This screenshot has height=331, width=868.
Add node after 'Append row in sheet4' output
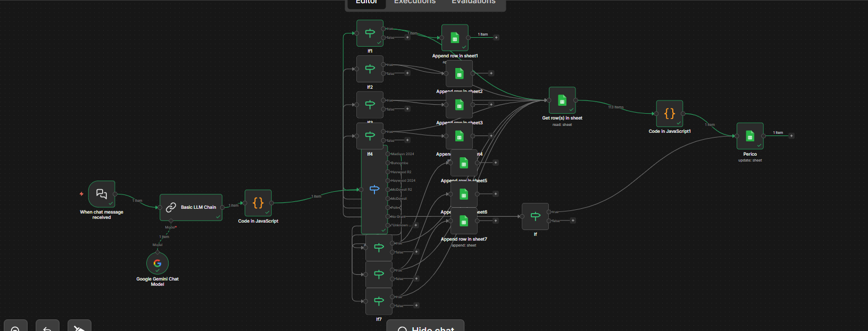491,136
